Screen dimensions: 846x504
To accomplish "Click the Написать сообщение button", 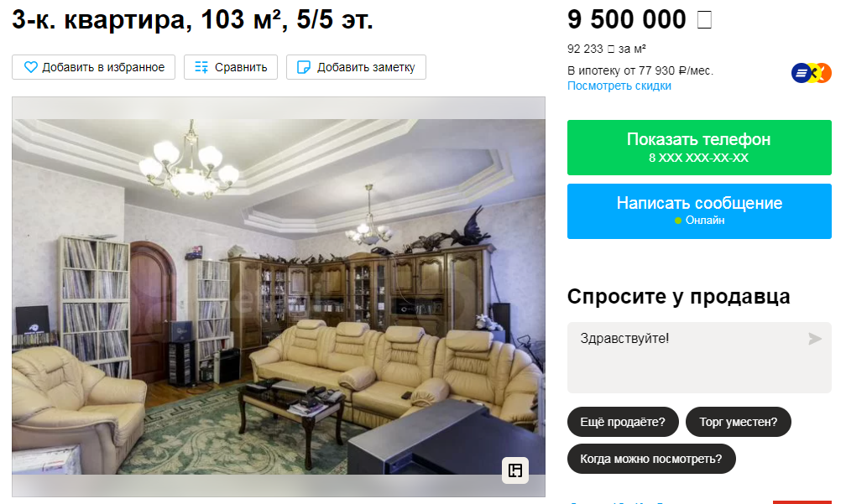I will [699, 211].
